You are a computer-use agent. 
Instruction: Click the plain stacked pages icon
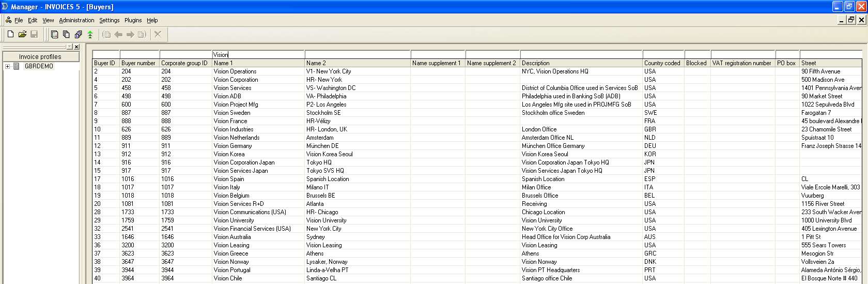66,35
